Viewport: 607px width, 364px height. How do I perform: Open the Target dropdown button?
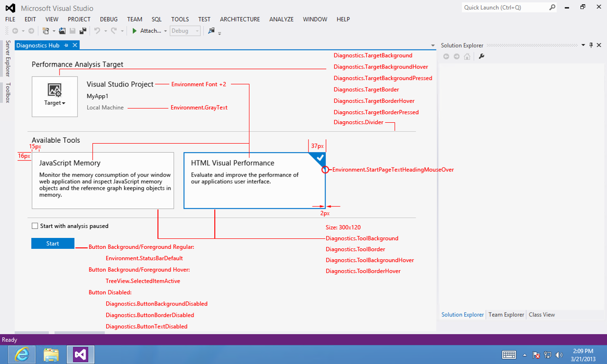[55, 97]
